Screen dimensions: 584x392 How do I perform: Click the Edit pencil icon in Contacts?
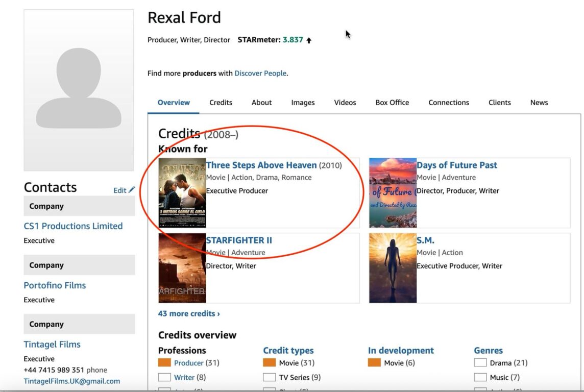pyautogui.click(x=132, y=190)
